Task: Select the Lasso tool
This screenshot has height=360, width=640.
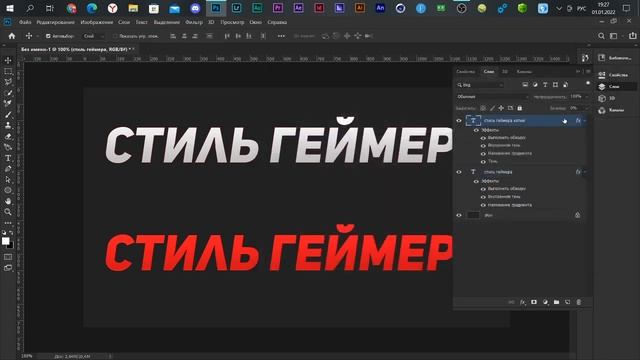Action: tap(8, 82)
